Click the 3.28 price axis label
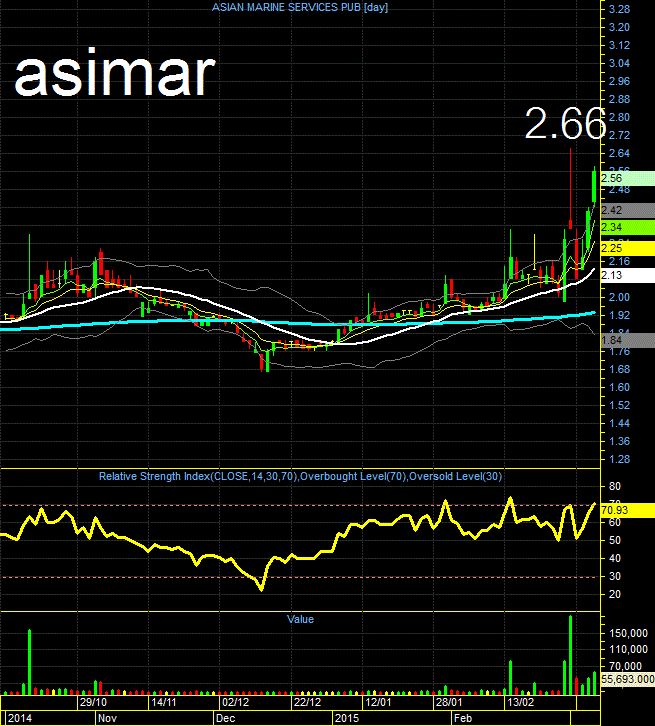Image resolution: width=655 pixels, height=726 pixels. tap(619, 9)
